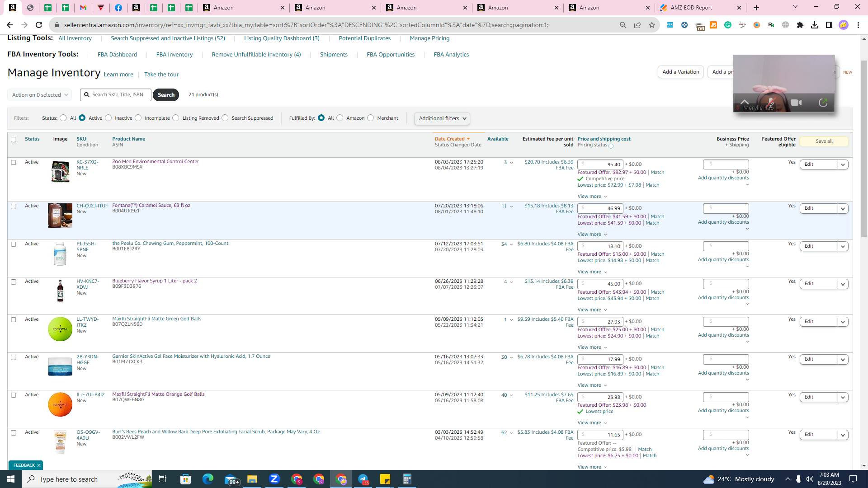Open the Chrome profile avatar
The width and height of the screenshot is (868, 488).
coord(844,25)
